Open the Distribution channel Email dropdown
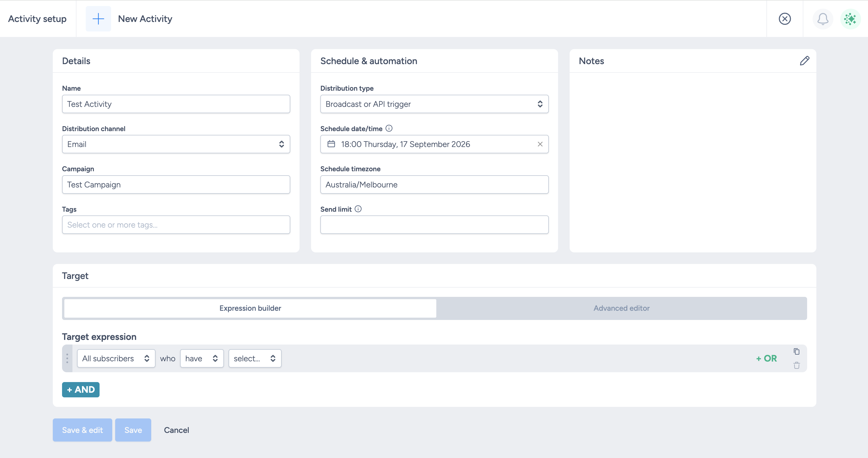The height and width of the screenshot is (458, 868). (176, 144)
